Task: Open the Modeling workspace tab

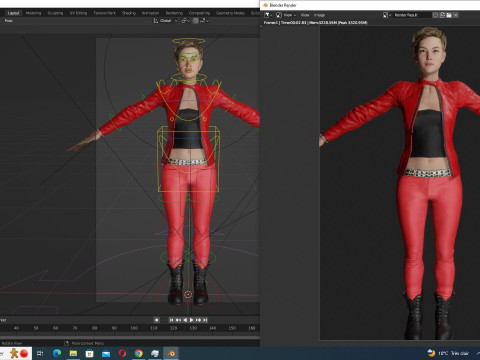Action: (33, 13)
